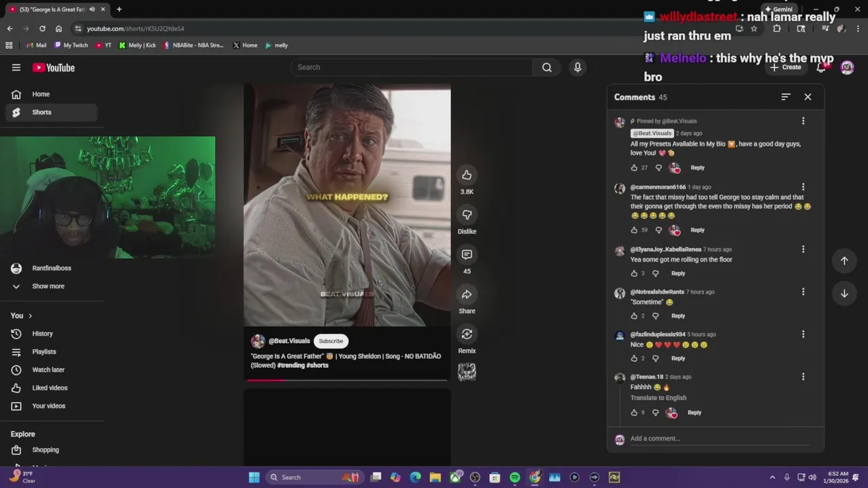Open Shopping under Explore

coord(52,450)
